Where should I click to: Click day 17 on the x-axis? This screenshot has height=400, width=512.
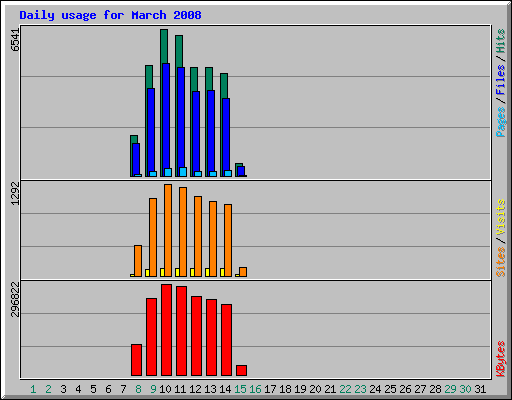270,389
